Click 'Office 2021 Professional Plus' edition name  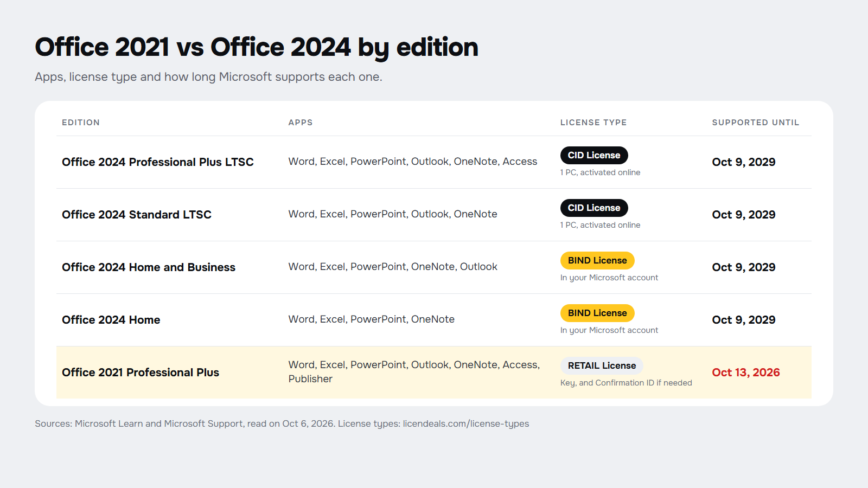point(141,373)
